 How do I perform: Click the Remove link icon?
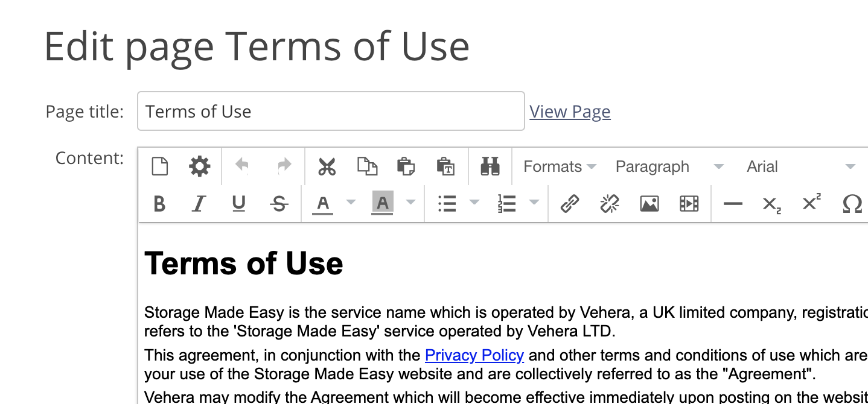pos(609,204)
